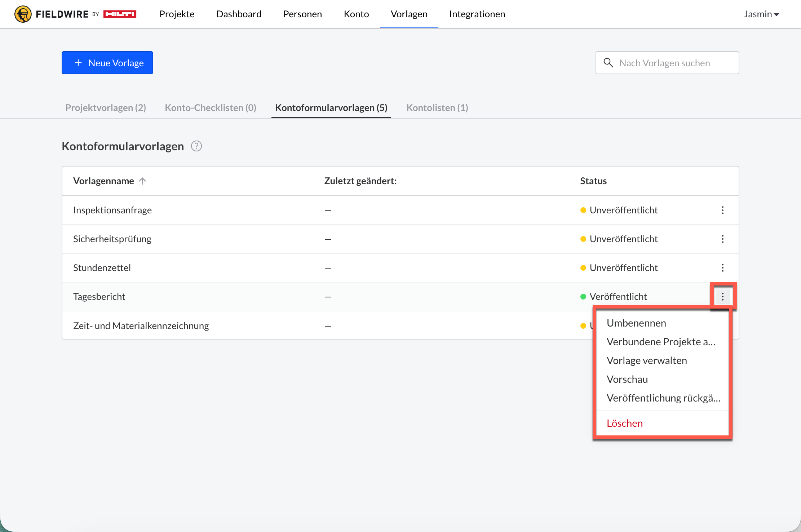Open three-dot menu for Stundenzettel row
This screenshot has width=801, height=532.
(x=722, y=268)
